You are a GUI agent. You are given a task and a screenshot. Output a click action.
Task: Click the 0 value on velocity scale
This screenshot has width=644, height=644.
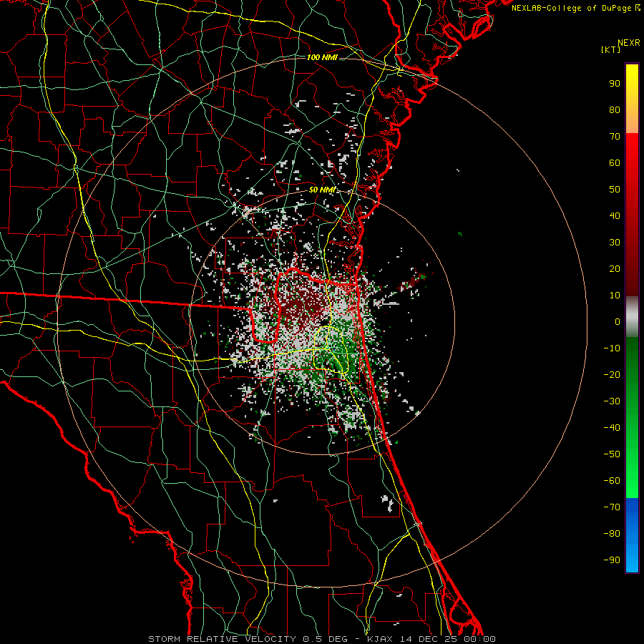pyautogui.click(x=618, y=322)
